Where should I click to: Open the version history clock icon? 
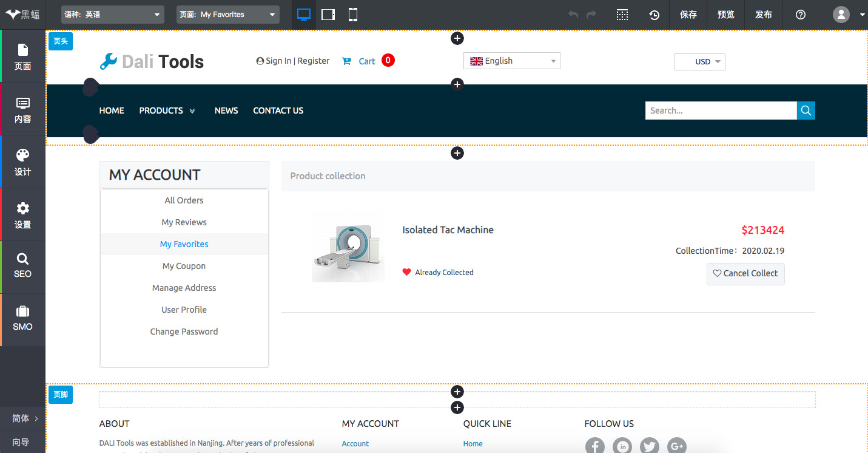coord(654,15)
